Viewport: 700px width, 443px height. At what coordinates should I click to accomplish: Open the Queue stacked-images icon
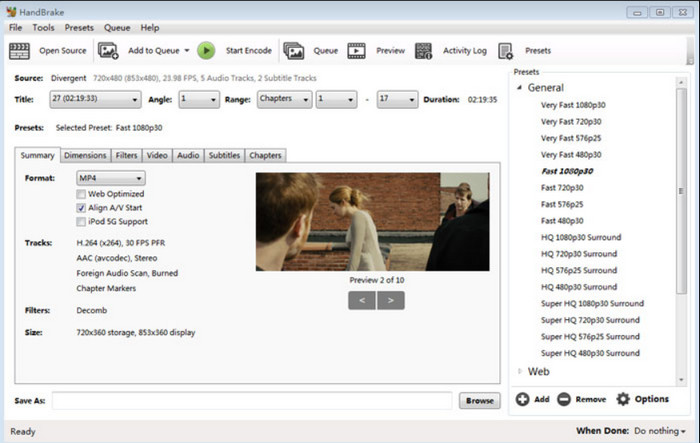click(x=294, y=50)
